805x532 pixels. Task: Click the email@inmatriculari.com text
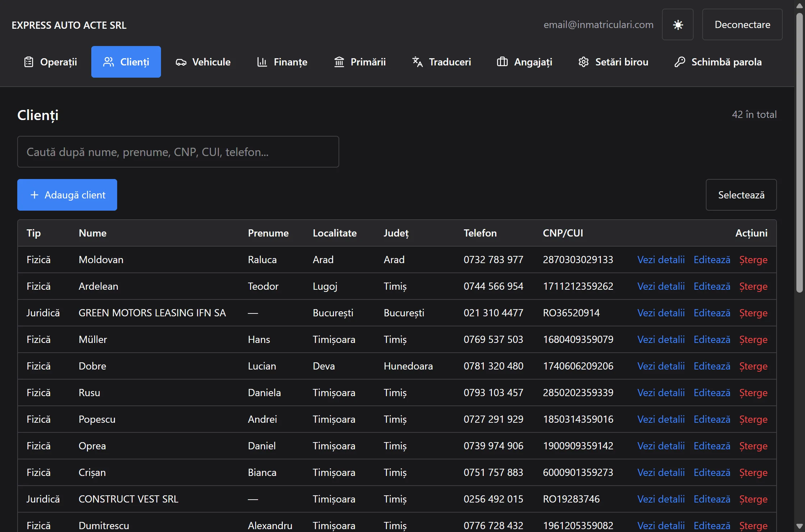(x=598, y=24)
